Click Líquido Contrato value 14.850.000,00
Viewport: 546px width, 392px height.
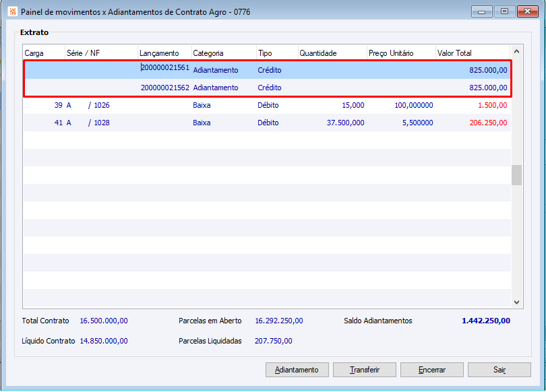tap(104, 341)
